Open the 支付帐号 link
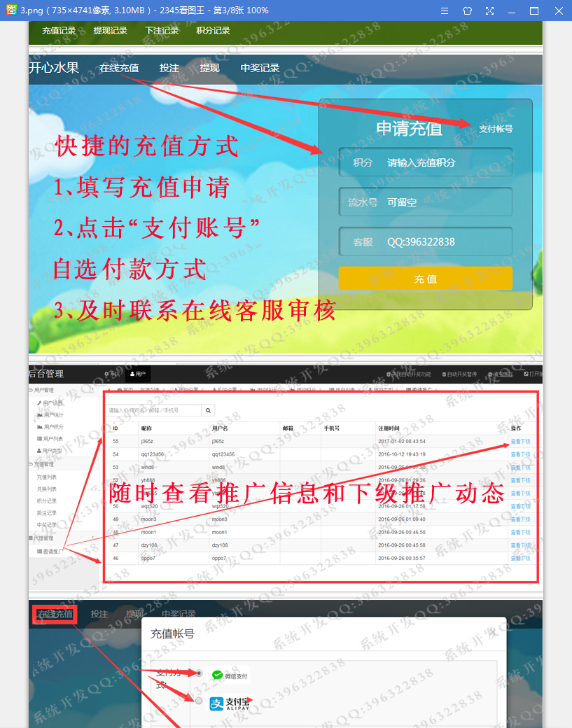Image resolution: width=572 pixels, height=728 pixels. pyautogui.click(x=496, y=129)
